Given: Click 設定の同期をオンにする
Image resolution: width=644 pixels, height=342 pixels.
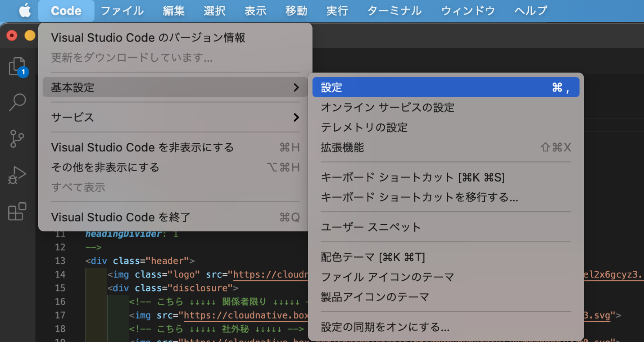Looking at the screenshot, I should 385,327.
